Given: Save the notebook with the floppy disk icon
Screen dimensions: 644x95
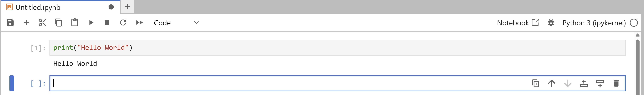Looking at the screenshot, I should [x=10, y=23].
